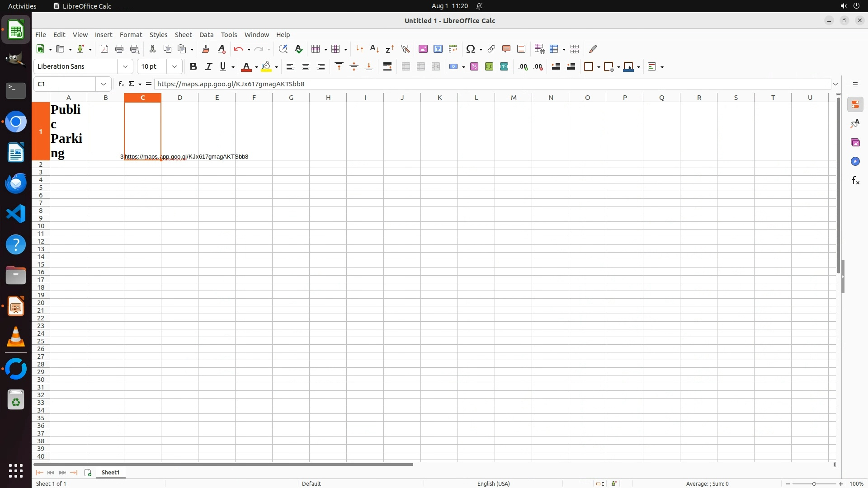Image resolution: width=868 pixels, height=488 pixels.
Task: Click Merge and Center Cells icon
Action: pyautogui.click(x=406, y=66)
